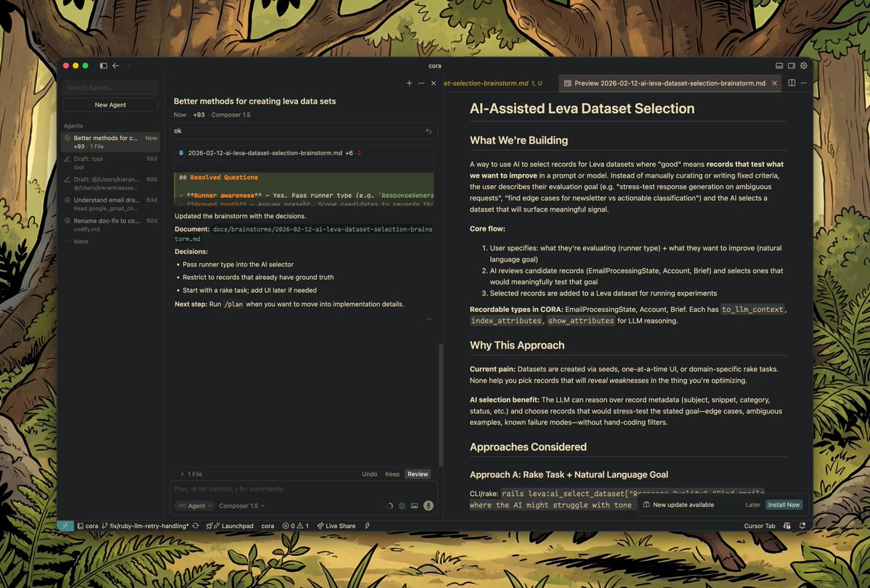
Task: Open the 'Understand email dra...' agent entry
Action: [110, 204]
